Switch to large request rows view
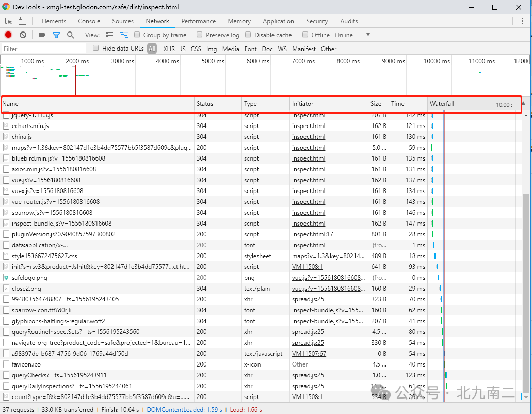 tap(109, 35)
